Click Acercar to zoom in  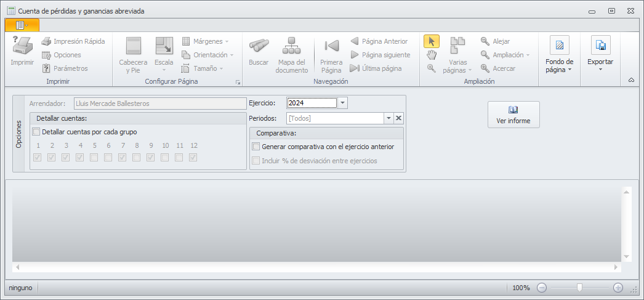coord(498,68)
